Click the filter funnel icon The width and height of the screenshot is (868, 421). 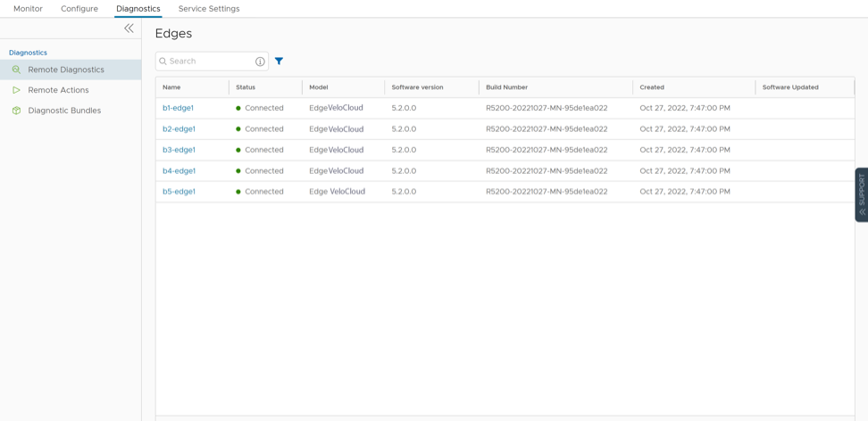[x=279, y=62]
